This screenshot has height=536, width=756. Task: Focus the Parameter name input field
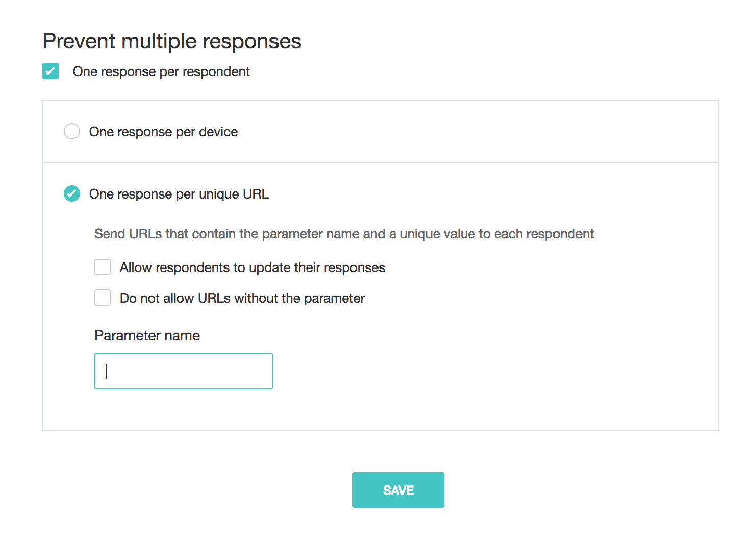(184, 371)
